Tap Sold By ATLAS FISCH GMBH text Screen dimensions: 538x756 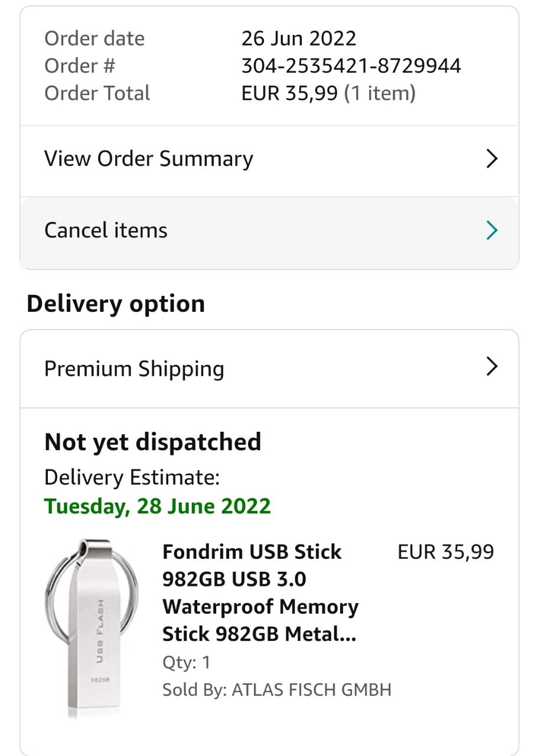point(276,689)
